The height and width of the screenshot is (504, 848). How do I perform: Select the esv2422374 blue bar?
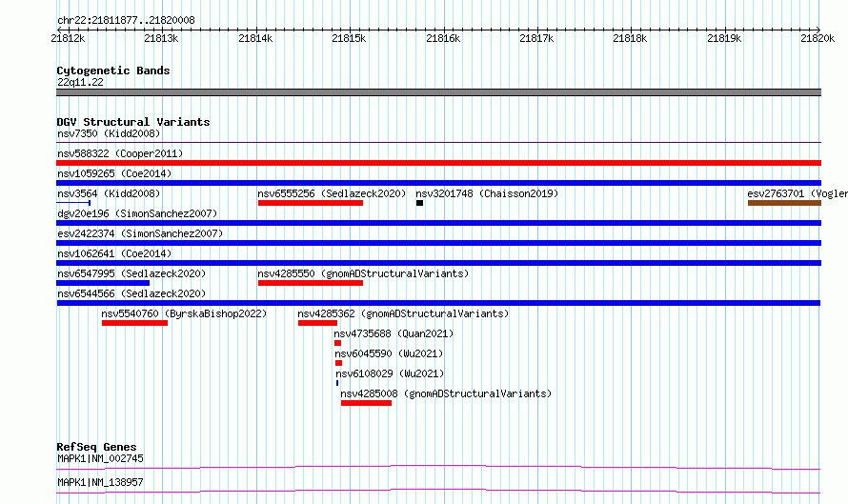(438, 243)
